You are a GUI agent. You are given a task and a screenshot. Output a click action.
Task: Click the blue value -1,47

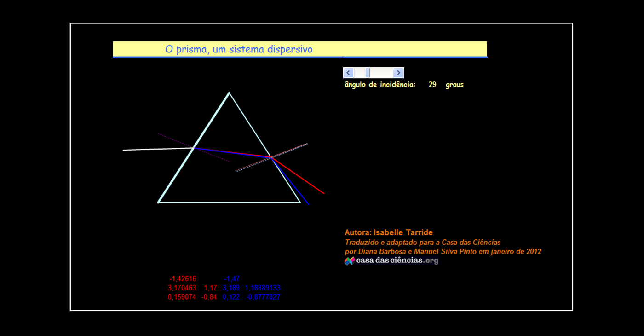point(232,279)
